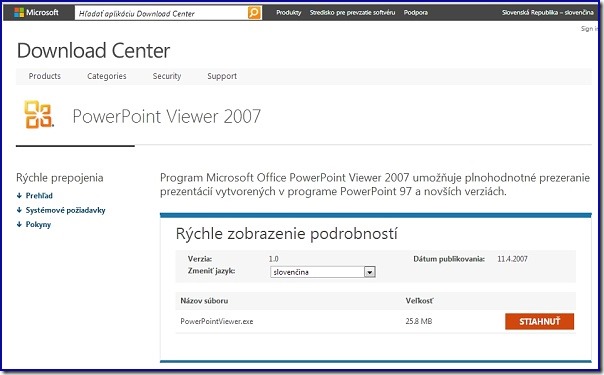Click the 25.8 MB file size value
The width and height of the screenshot is (604, 375).
(419, 321)
